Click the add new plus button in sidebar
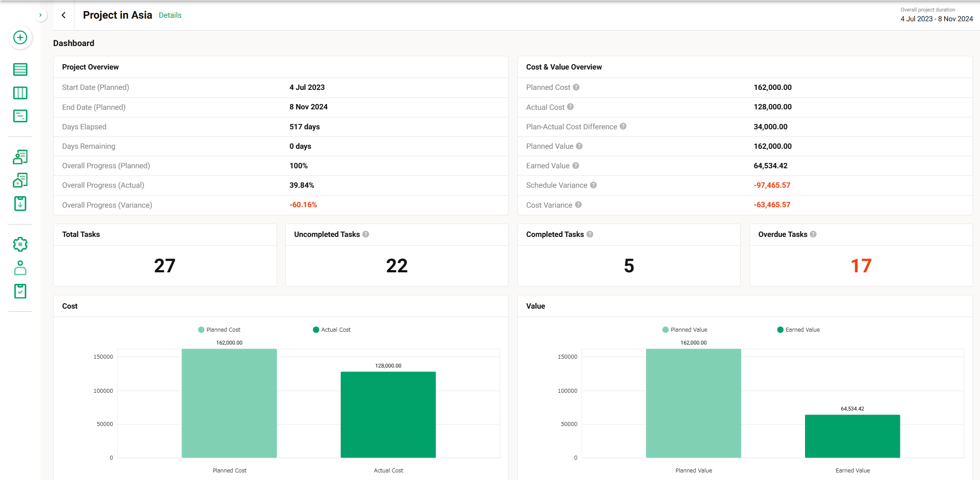This screenshot has width=980, height=480. pyautogui.click(x=20, y=38)
